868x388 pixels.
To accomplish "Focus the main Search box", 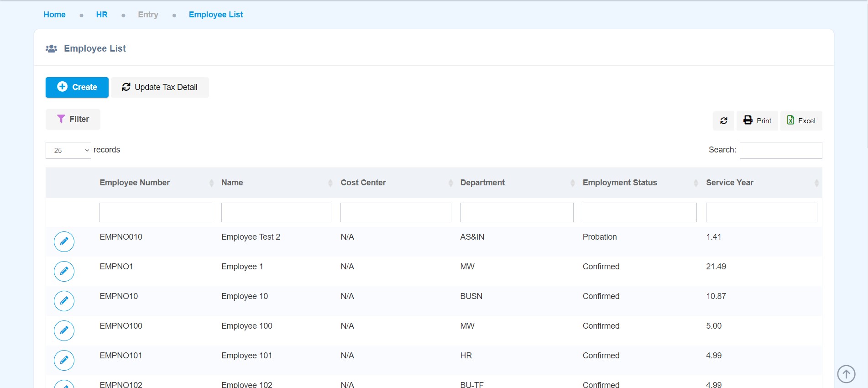I will coord(780,150).
